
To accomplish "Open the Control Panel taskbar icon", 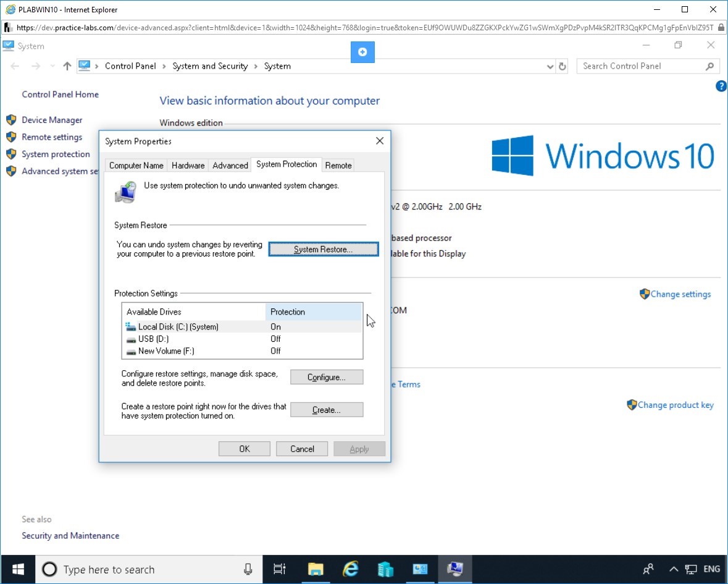I will [420, 569].
